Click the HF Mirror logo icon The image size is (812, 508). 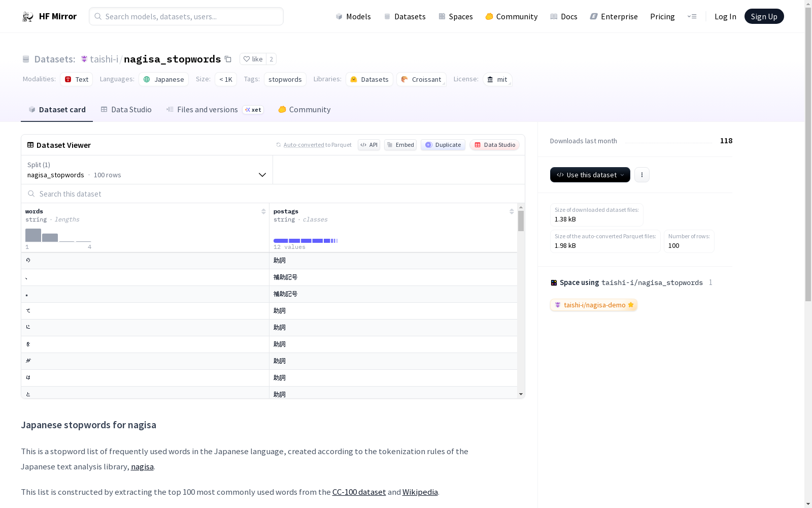(x=28, y=16)
